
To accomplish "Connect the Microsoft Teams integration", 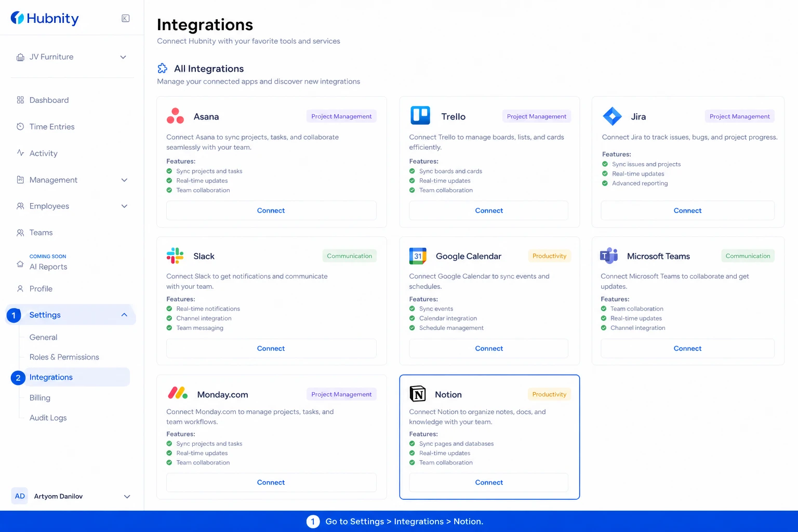I will pos(687,349).
